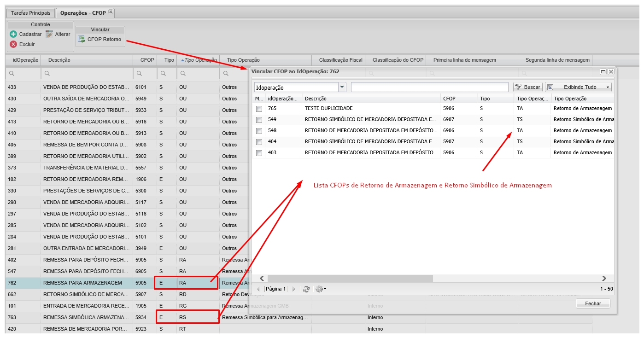The width and height of the screenshot is (644, 338).
Task: Click the refresh icon in dialog pager
Action: 306,289
